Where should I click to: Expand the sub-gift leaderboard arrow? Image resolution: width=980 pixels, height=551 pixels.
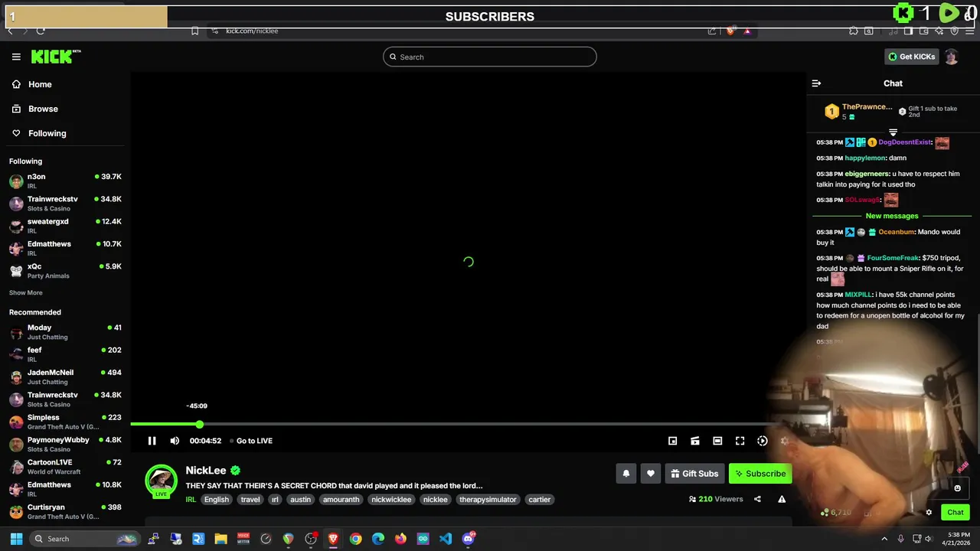(x=893, y=132)
